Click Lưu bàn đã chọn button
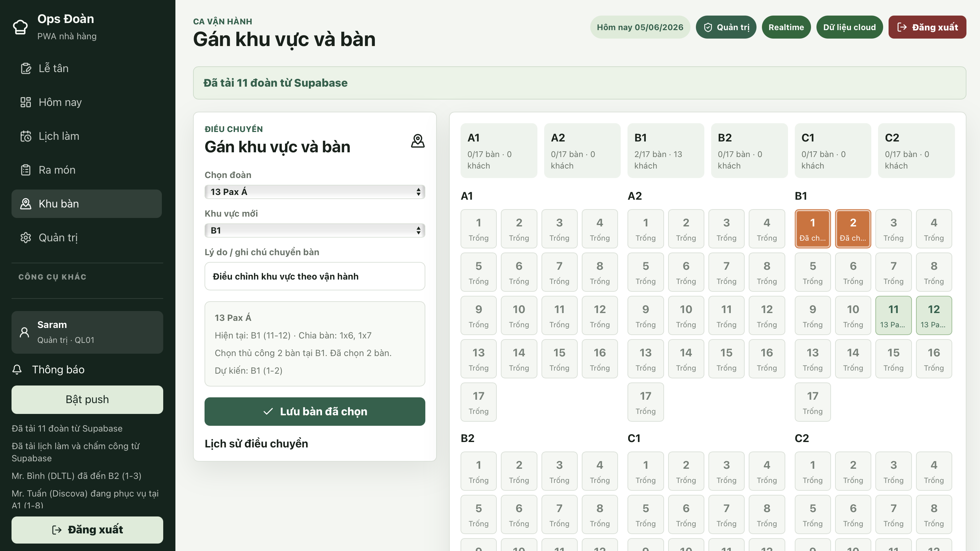The image size is (980, 551). coord(315,412)
